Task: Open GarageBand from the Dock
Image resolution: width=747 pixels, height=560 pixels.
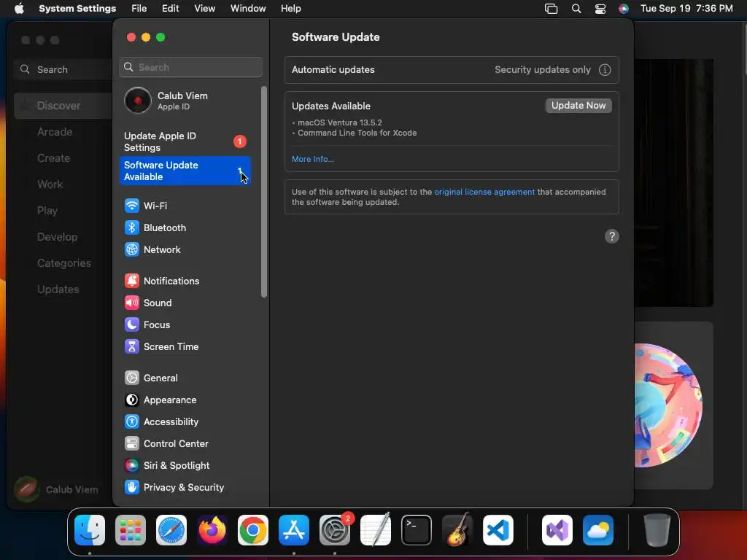Action: coord(457,530)
